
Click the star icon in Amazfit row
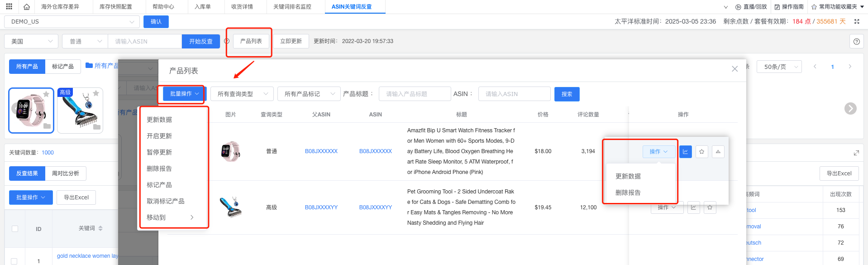[x=701, y=152]
